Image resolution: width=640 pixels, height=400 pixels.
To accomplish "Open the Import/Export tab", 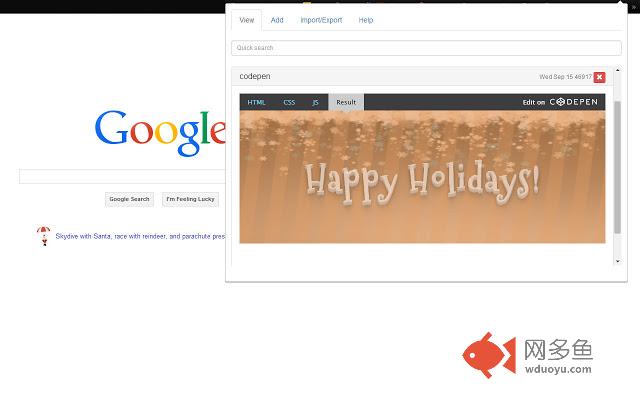I will point(321,20).
